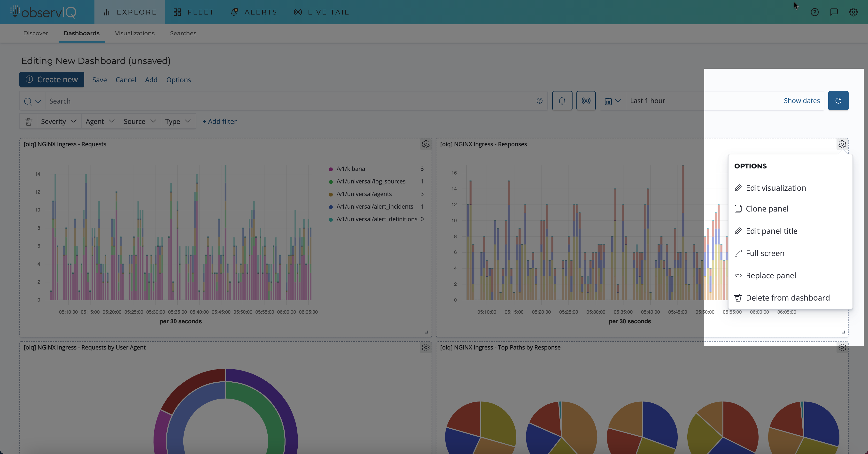Expand the search query type dropdown
The image size is (868, 454).
click(32, 101)
